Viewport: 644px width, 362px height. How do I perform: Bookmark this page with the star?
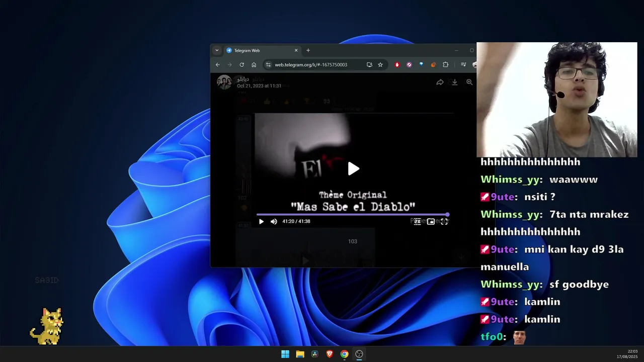[x=380, y=64]
